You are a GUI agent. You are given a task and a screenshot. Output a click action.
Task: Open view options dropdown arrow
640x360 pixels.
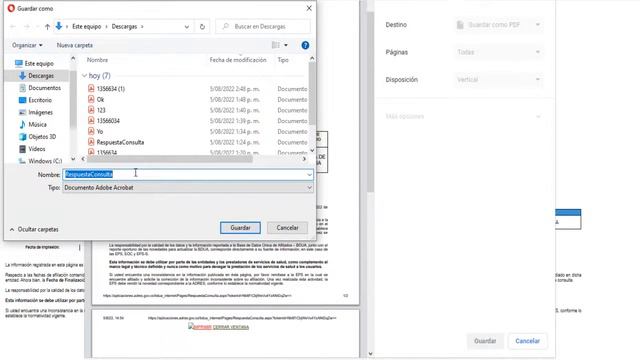pos(286,45)
